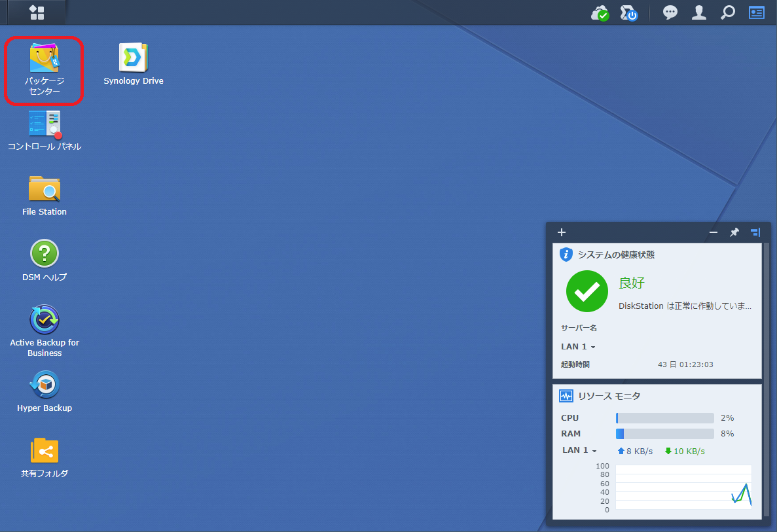
Task: Open Control Panel (コントロール パネル)
Action: pyautogui.click(x=44, y=130)
